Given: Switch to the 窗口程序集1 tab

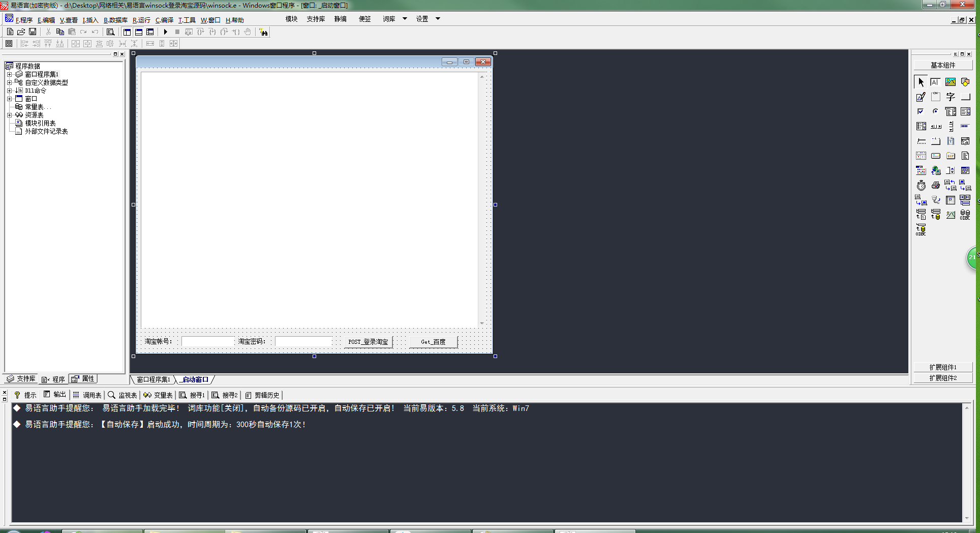Looking at the screenshot, I should click(x=154, y=379).
